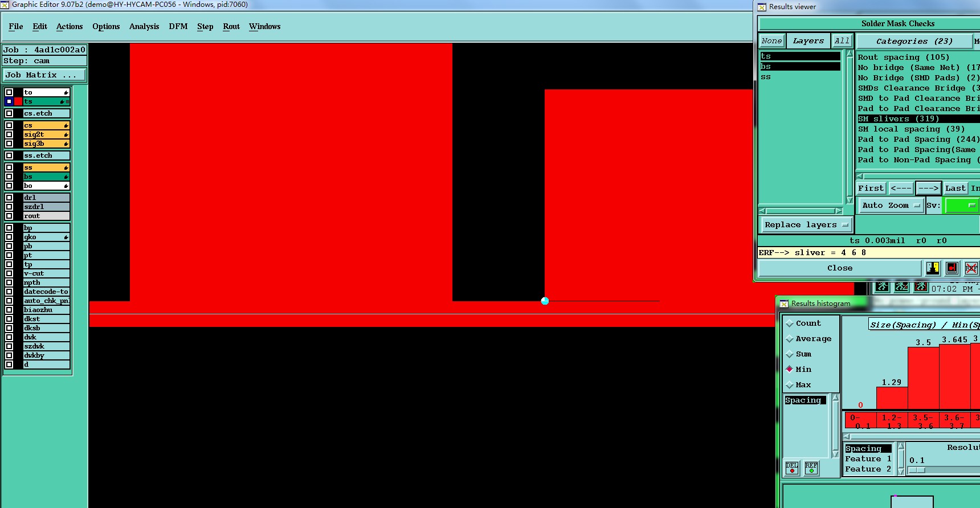Screen dimensions: 980x508
Task: Click the red color swatch of layer ts
Action: (x=18, y=101)
